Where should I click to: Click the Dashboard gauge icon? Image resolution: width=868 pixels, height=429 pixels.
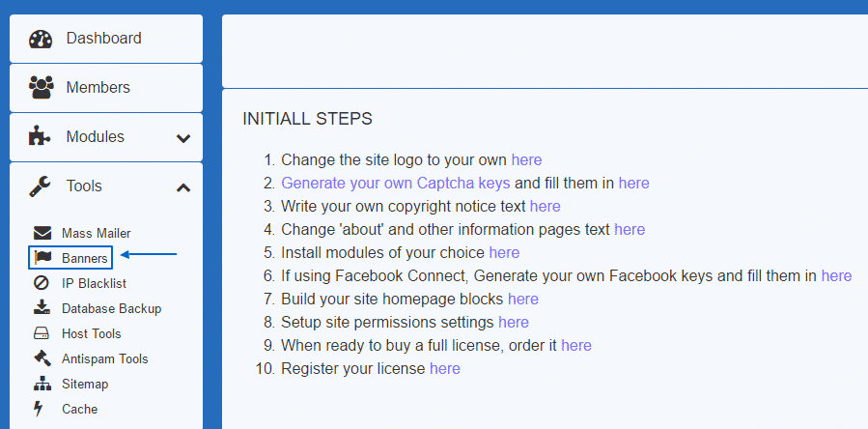point(41,40)
